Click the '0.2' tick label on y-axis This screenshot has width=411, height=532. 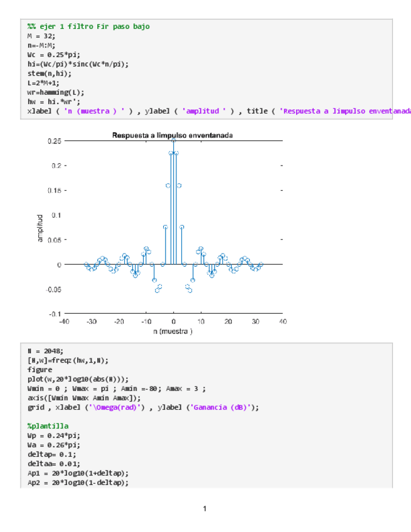[56, 166]
